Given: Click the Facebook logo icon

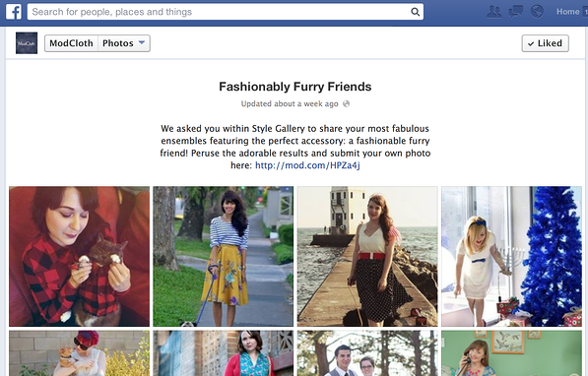Looking at the screenshot, I should pyautogui.click(x=14, y=12).
